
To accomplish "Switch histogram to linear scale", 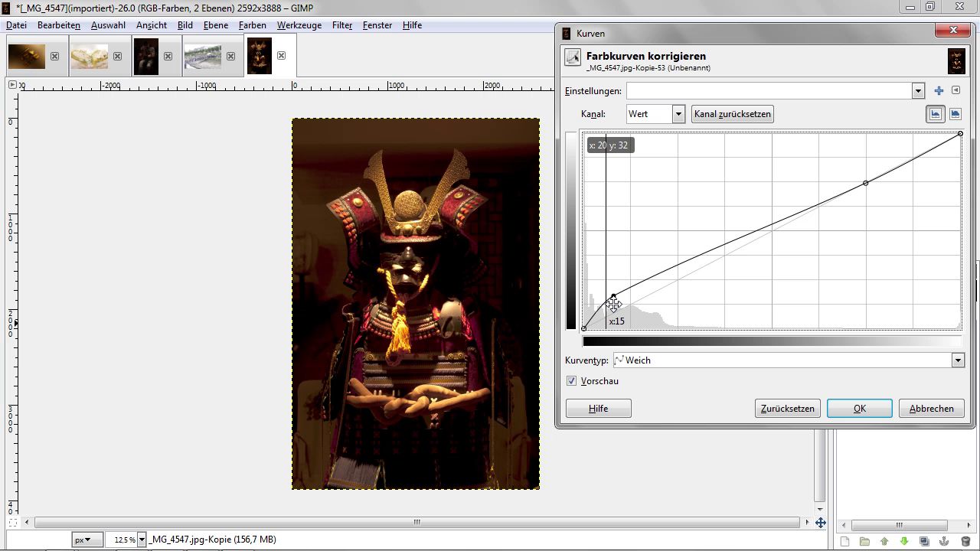I will pyautogui.click(x=935, y=114).
